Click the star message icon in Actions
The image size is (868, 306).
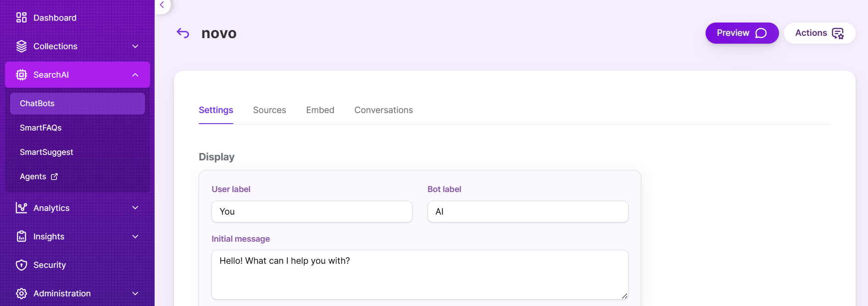click(838, 33)
